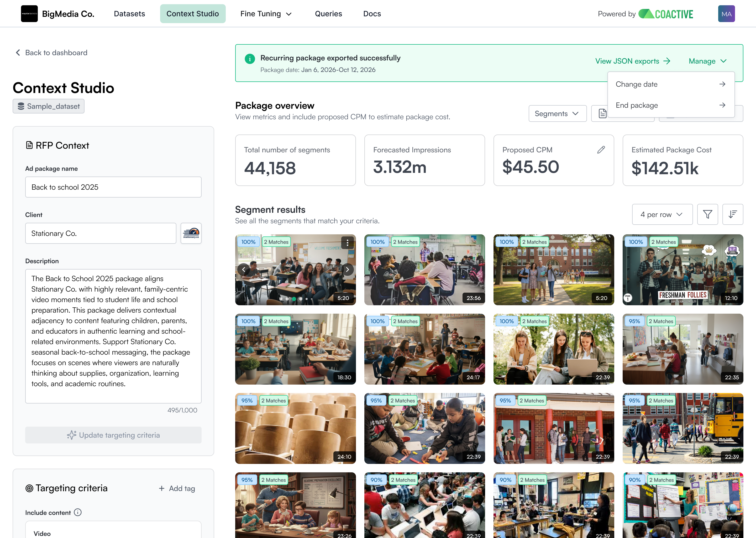Click the Client input field
This screenshot has height=538, width=756.
click(101, 233)
